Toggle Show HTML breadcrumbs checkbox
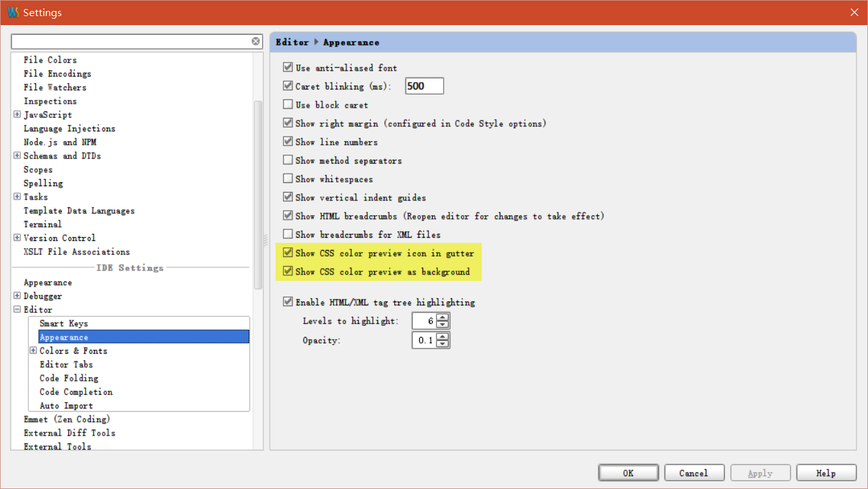The height and width of the screenshot is (489, 868). click(288, 216)
